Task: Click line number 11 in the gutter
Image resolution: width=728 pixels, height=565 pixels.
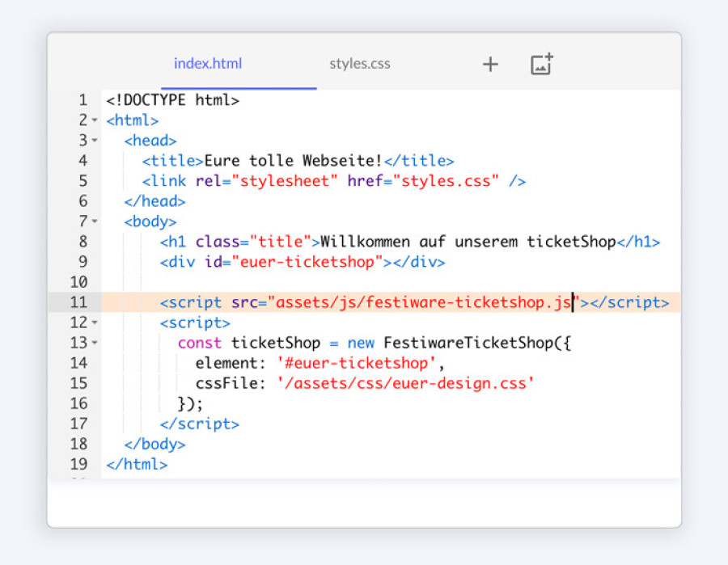Action: (x=78, y=302)
